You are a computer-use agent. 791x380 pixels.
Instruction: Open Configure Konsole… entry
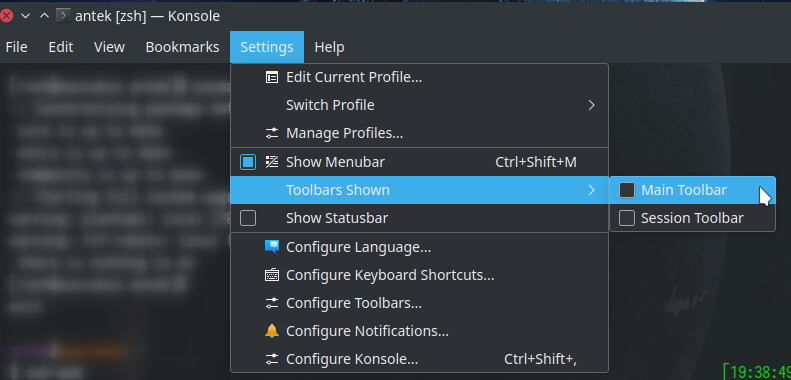pos(419,359)
